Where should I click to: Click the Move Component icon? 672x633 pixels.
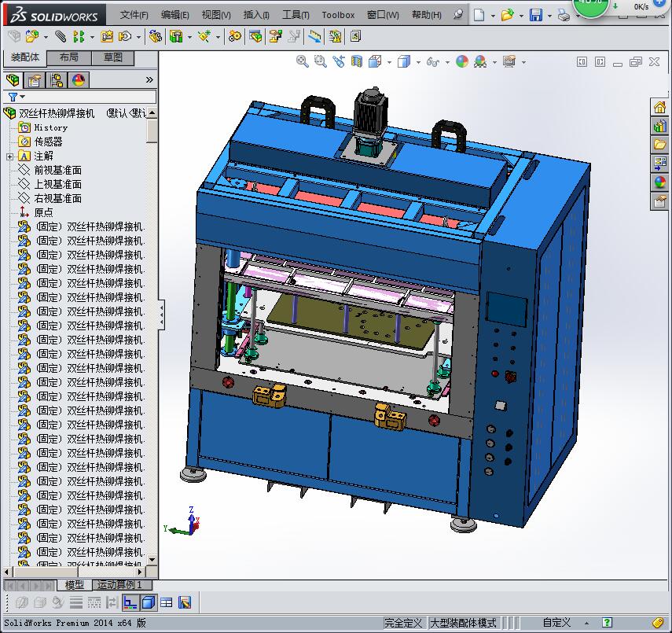[x=125, y=36]
